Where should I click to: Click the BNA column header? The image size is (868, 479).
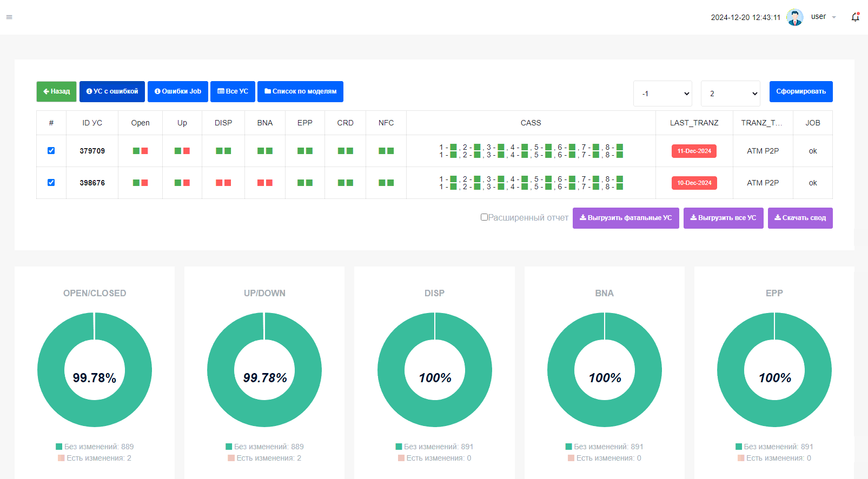pyautogui.click(x=265, y=123)
